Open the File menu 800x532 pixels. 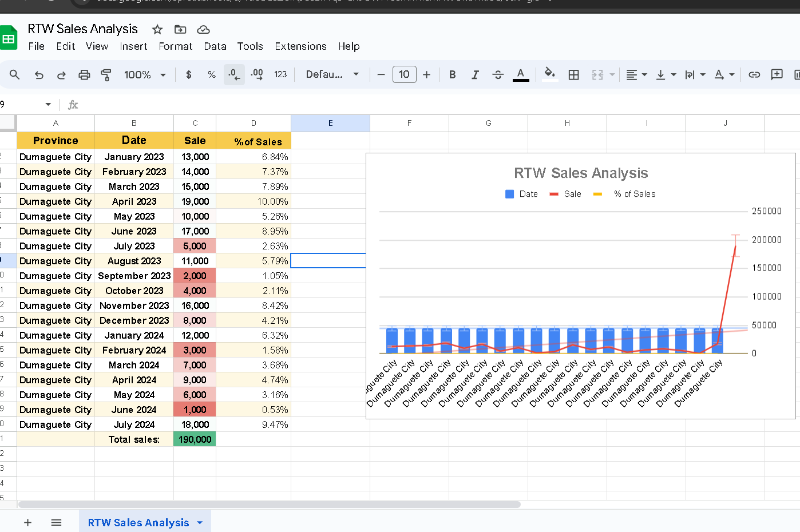[x=36, y=46]
